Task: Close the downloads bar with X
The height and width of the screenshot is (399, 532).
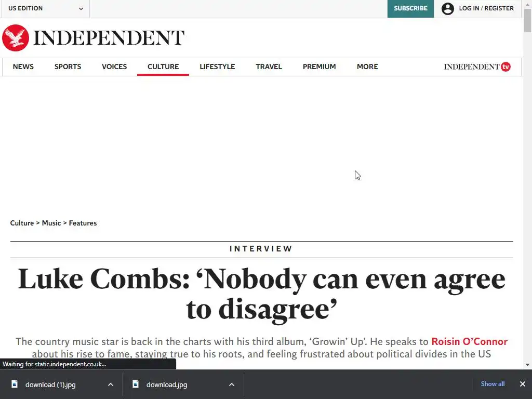Action: [x=523, y=384]
